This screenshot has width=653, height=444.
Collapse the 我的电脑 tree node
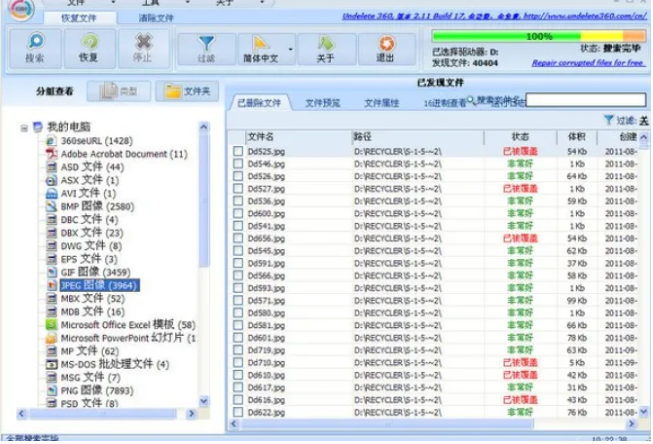point(25,128)
